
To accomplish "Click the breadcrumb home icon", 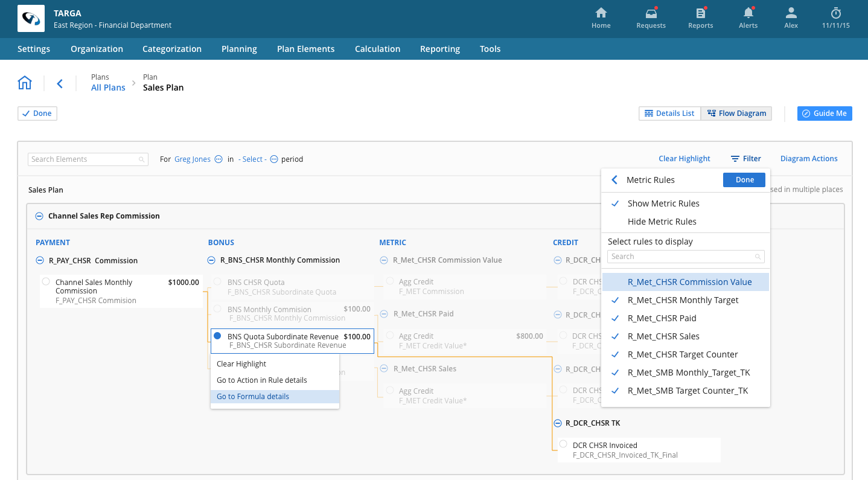I will 25,83.
